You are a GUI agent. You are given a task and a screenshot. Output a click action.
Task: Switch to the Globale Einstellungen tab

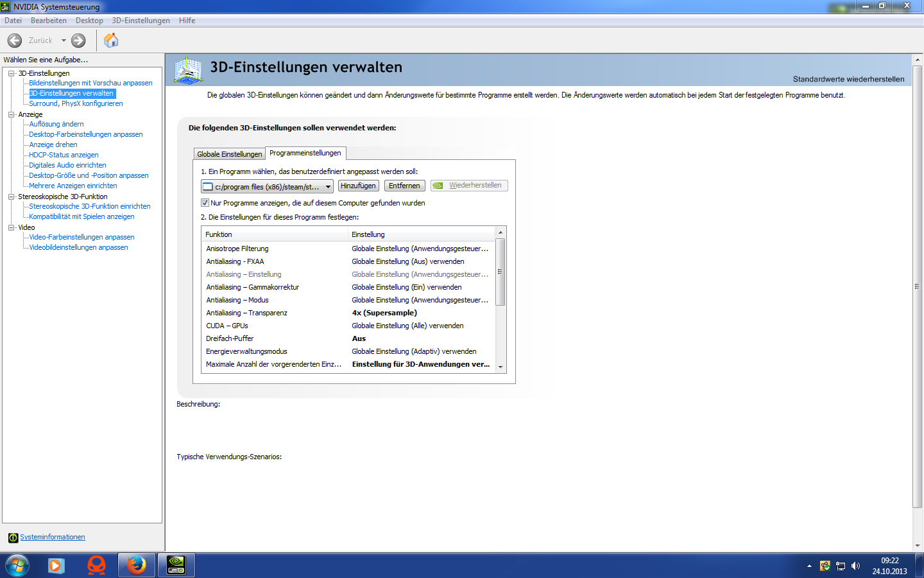tap(230, 154)
